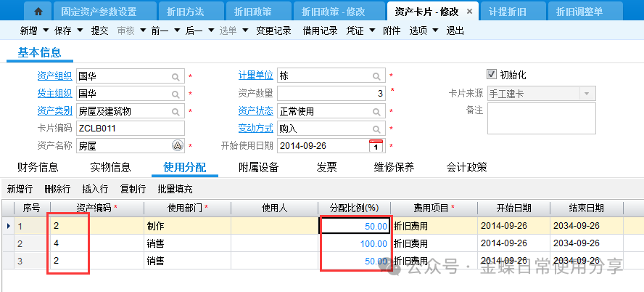Viewport: 644px width, 292px height.
Task: Toggle the 初始化 checkbox
Action: pyautogui.click(x=492, y=75)
